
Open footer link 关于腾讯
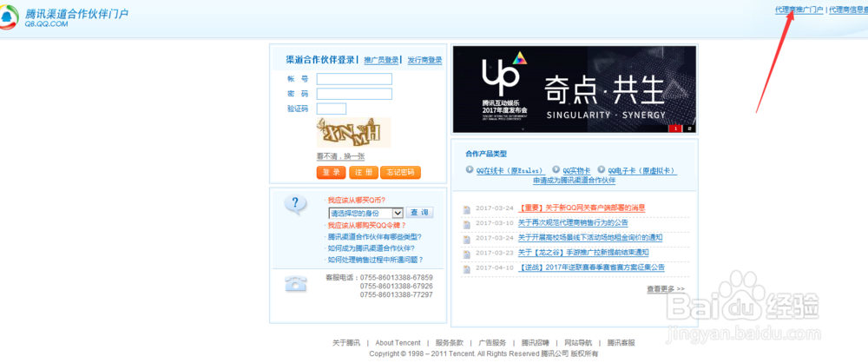346,343
